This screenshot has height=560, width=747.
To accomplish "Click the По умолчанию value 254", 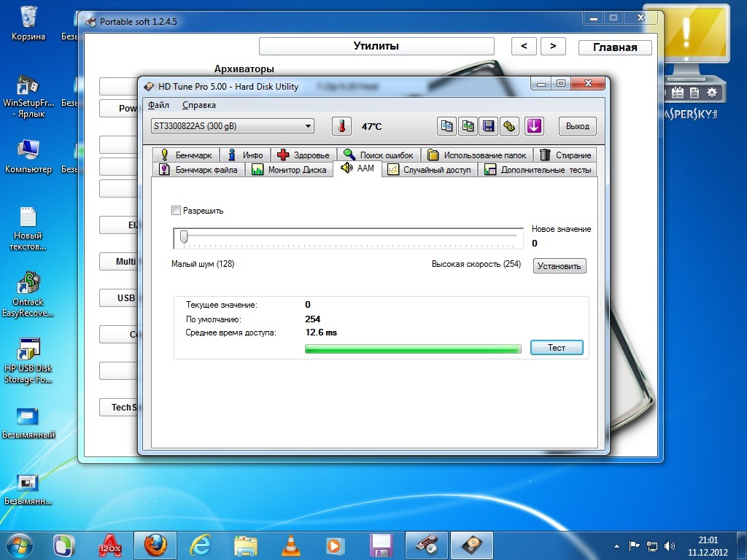I will pos(312,319).
